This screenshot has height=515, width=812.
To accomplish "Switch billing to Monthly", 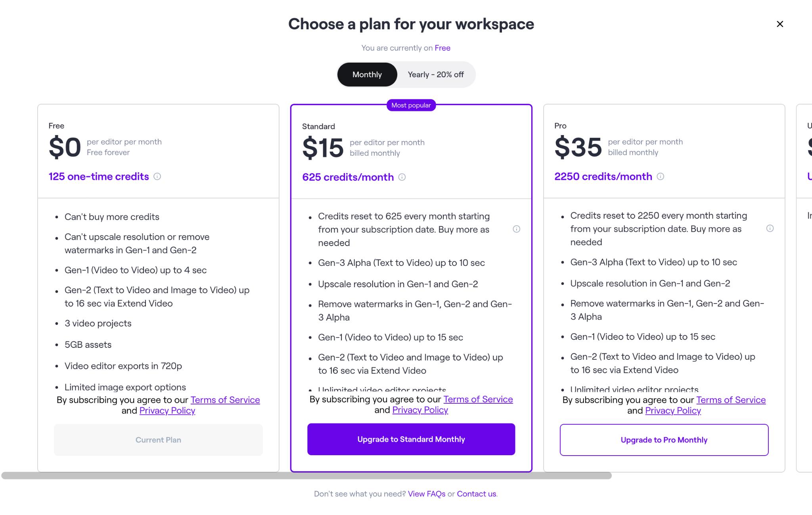I will pos(367,74).
